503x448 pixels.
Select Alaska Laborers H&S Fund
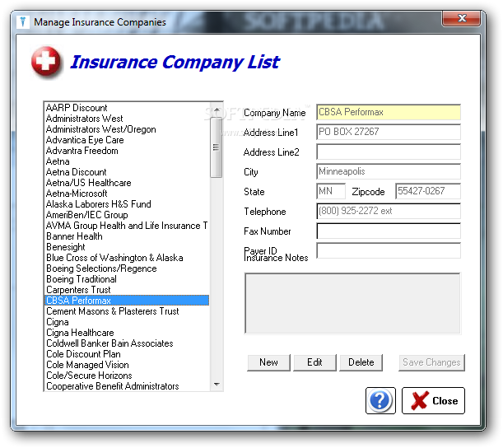(127, 204)
